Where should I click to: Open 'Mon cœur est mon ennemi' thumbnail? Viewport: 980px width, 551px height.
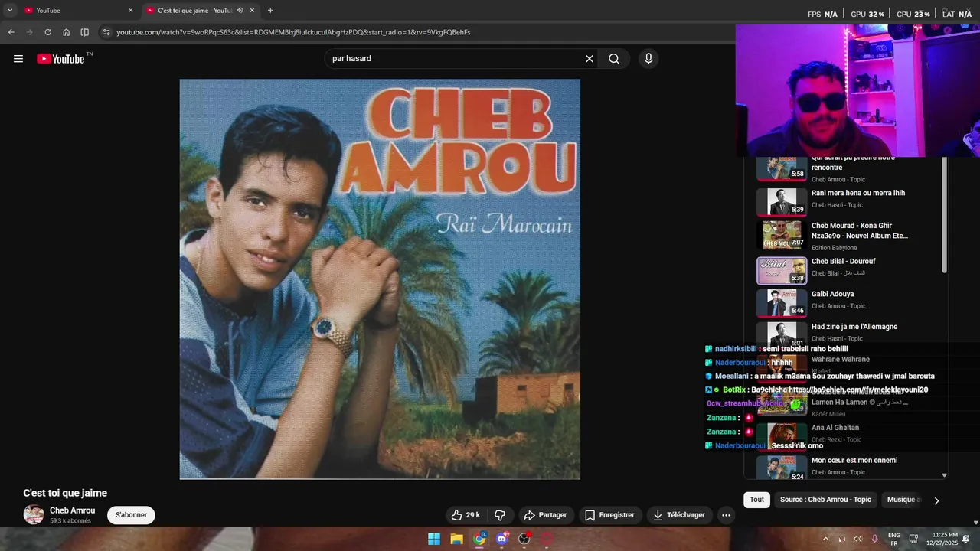[x=782, y=468]
